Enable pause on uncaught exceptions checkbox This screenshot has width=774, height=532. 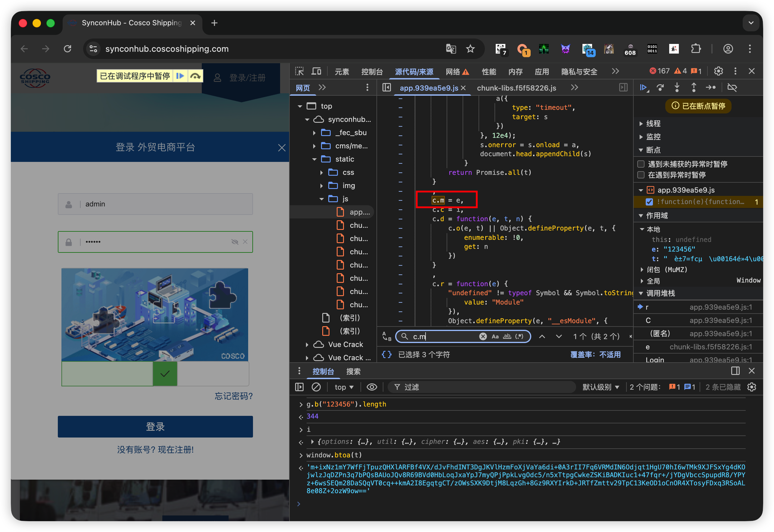tap(641, 164)
